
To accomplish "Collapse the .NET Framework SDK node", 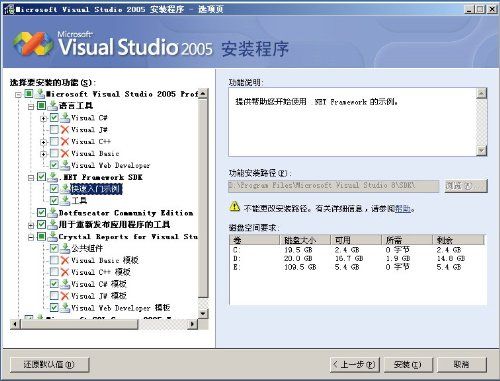I will (x=31, y=178).
